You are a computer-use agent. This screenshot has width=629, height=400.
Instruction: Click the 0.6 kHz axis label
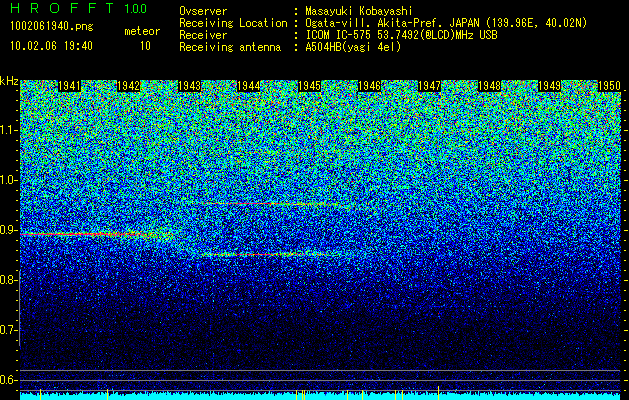8,380
